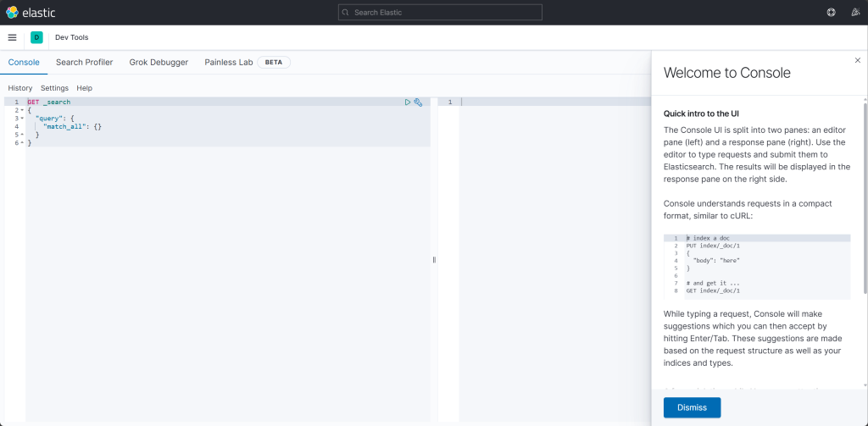
Task: Click the Dev Tools breadcrumb
Action: pyautogui.click(x=72, y=37)
